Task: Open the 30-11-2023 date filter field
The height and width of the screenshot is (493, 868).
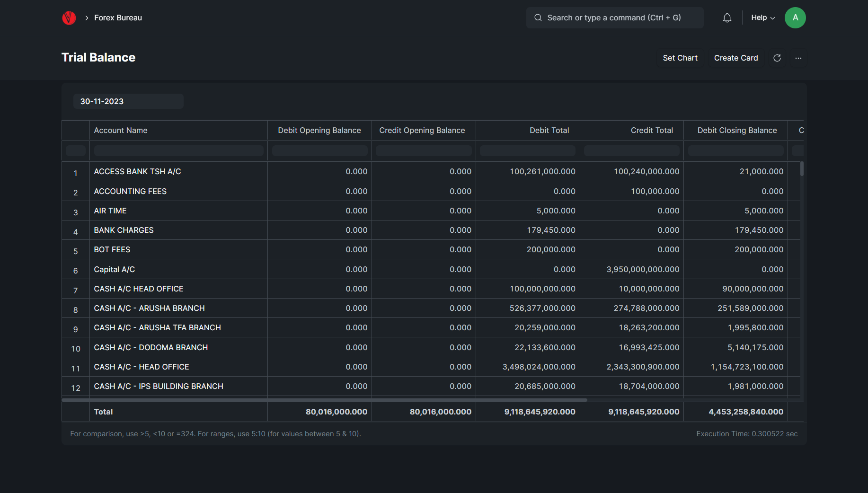Action: [x=128, y=101]
